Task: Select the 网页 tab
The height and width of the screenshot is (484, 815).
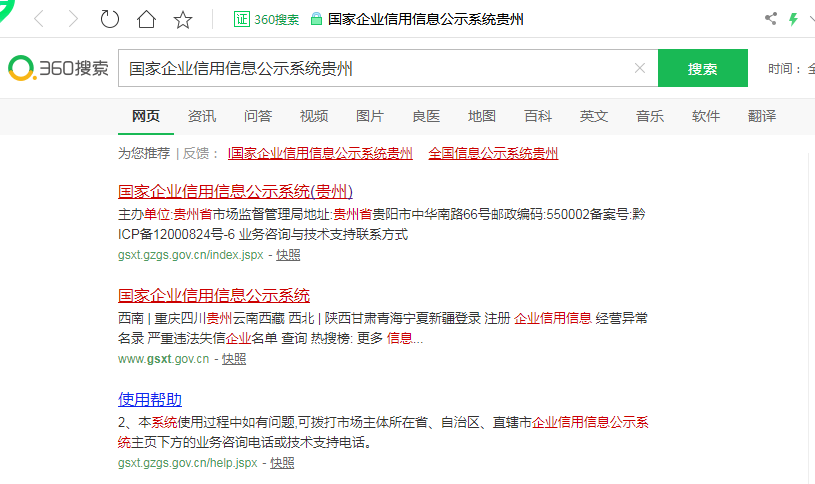Action: [146, 116]
